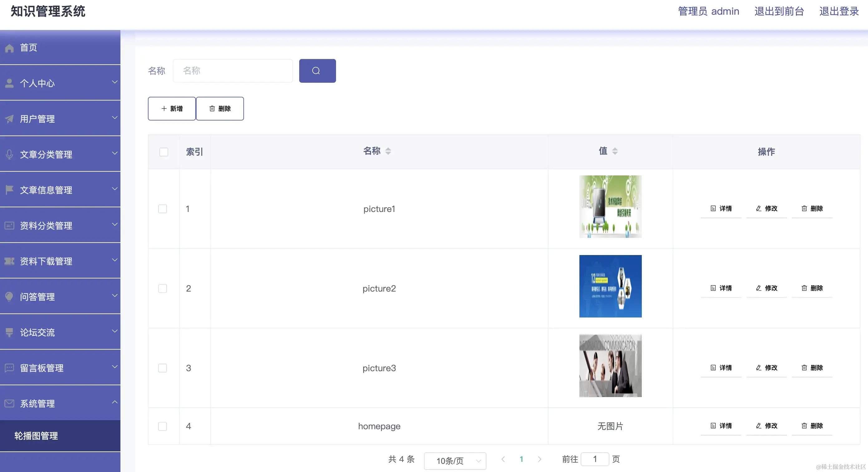Open 个人中心 via its user icon
868x472 pixels.
coord(9,83)
